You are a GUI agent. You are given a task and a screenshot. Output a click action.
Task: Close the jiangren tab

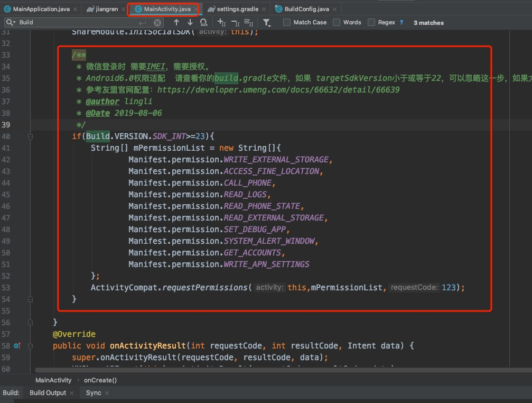(x=123, y=9)
